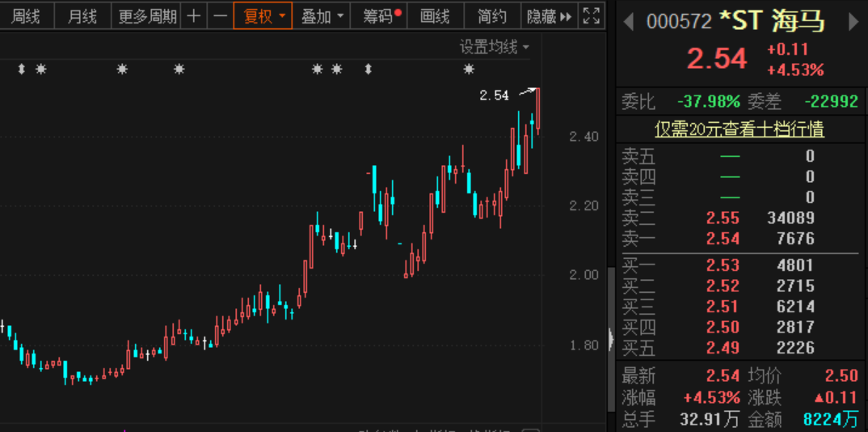This screenshot has width=868, height=432.
Task: Open the 复权 dropdown
Action: pos(263,16)
